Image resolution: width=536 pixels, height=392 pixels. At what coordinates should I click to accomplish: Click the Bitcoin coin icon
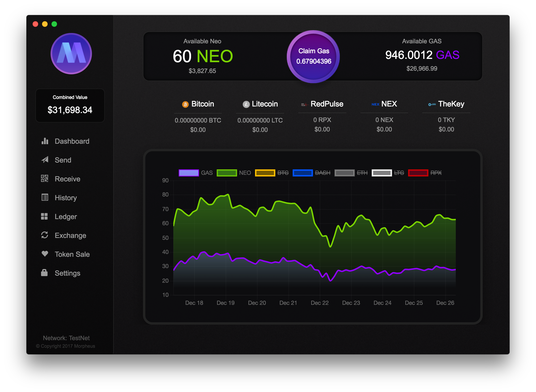[185, 104]
